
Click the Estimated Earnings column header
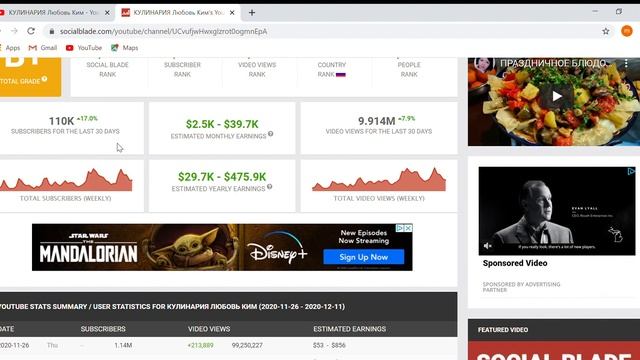click(x=349, y=329)
